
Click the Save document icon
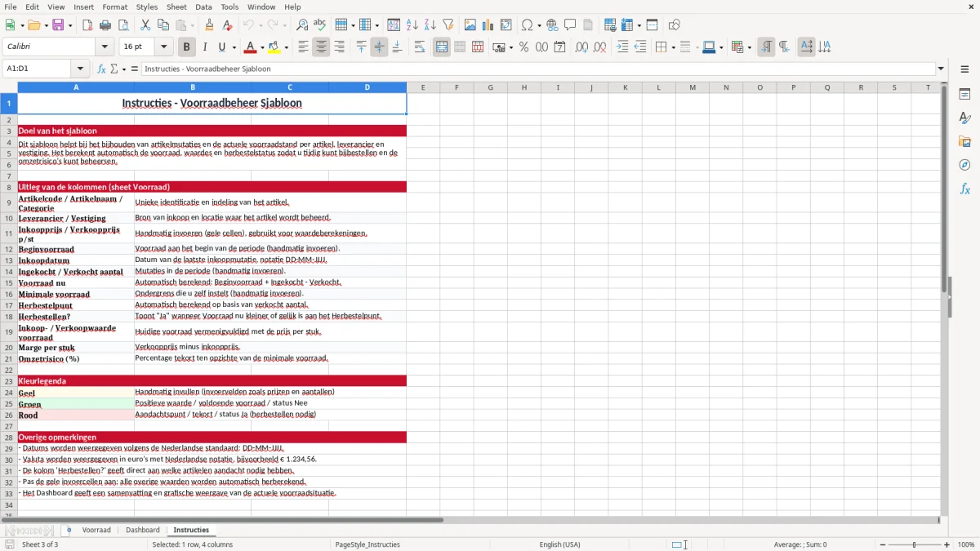tap(58, 25)
